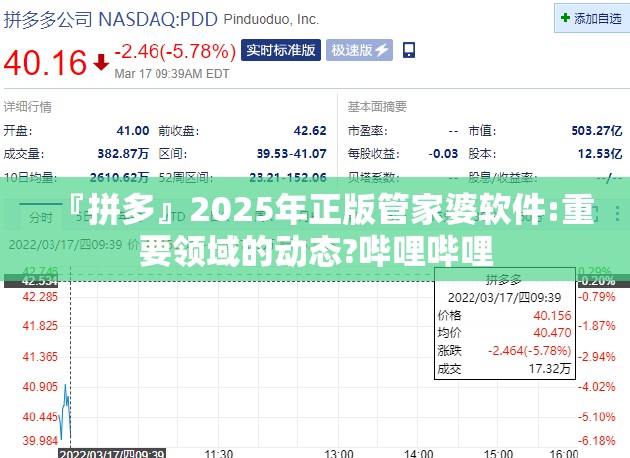Click the -1.87% percent axis label
The height and width of the screenshot is (458, 630).
pyautogui.click(x=597, y=326)
